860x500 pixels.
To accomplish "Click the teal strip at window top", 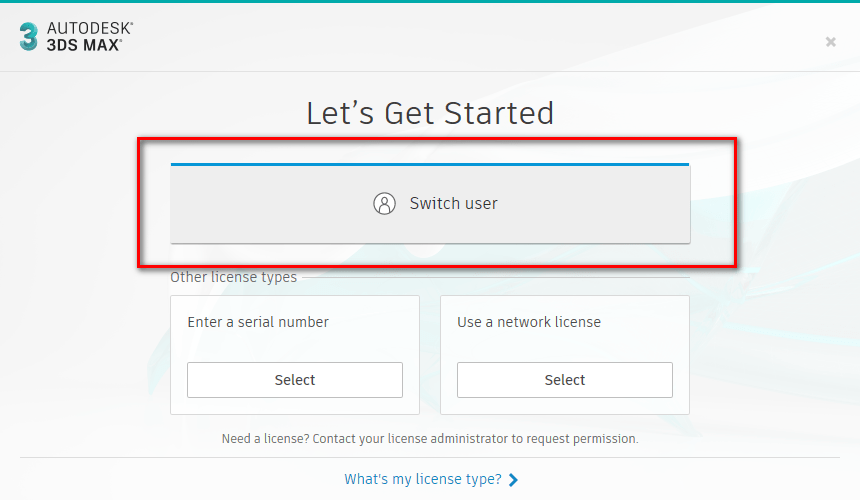I will (x=430, y=1).
